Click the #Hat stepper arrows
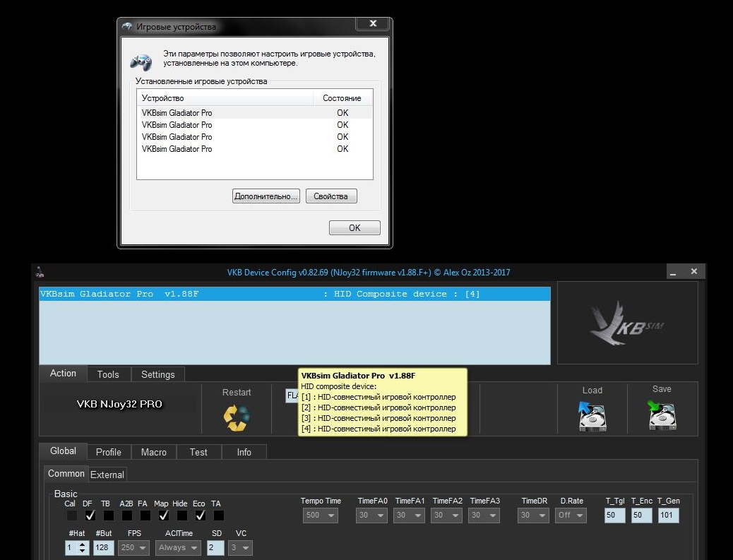 [83, 547]
